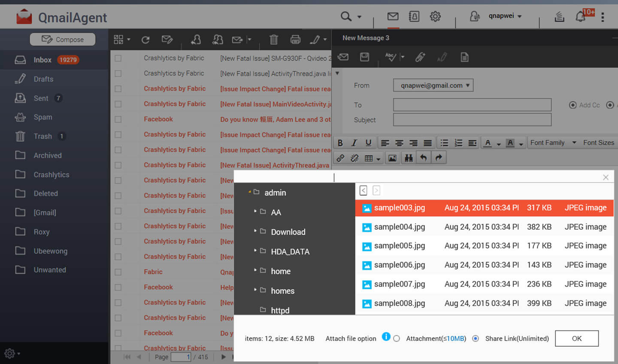The width and height of the screenshot is (618, 364).
Task: Check the Fabric email checkbox
Action: pyautogui.click(x=118, y=272)
